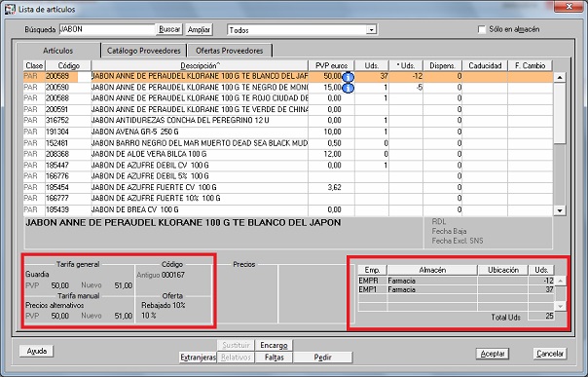Click the article list scroll up arrow

[x=560, y=77]
